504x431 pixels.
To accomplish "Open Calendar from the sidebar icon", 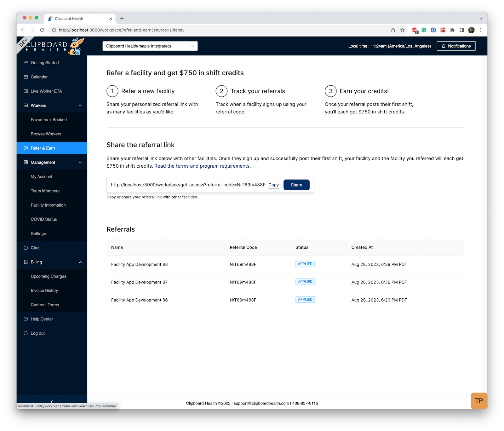I will [x=26, y=77].
